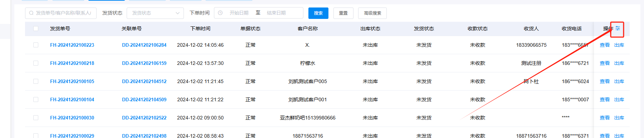644x138 pixels.
Task: Open related order DD-20241202104512
Action: (x=144, y=81)
